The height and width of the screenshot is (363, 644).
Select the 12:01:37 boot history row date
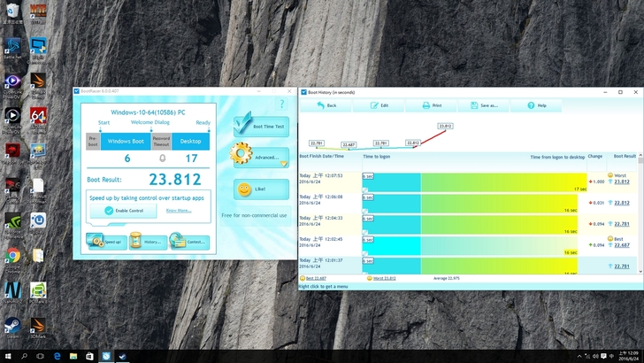pos(321,263)
